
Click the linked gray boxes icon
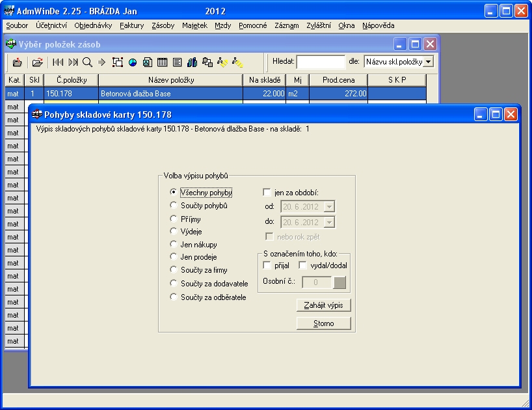click(x=207, y=62)
